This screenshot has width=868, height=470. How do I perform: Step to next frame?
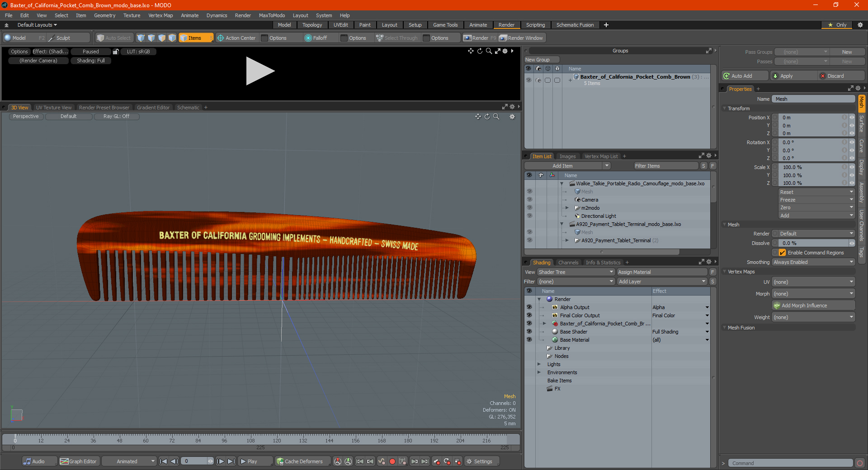[220, 461]
